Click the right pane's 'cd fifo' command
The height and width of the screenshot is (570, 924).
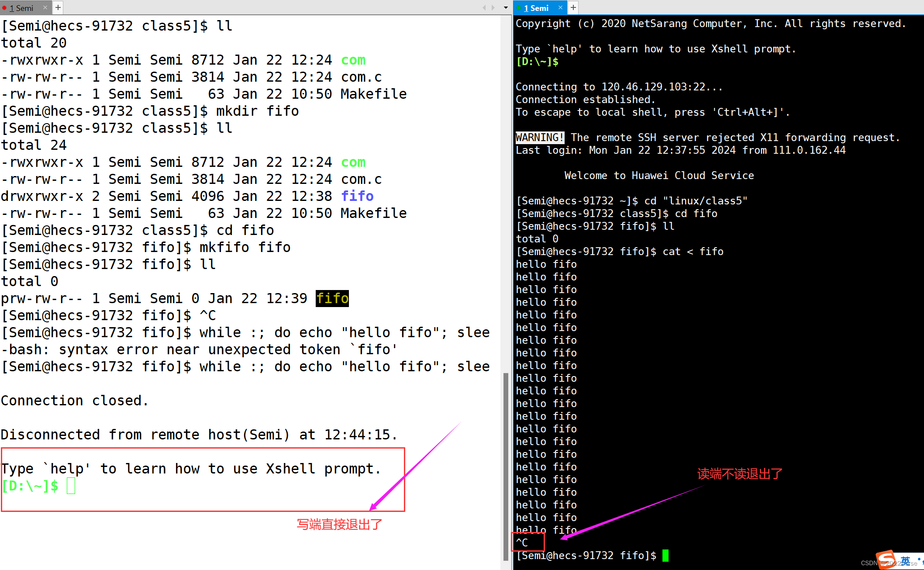tap(696, 214)
